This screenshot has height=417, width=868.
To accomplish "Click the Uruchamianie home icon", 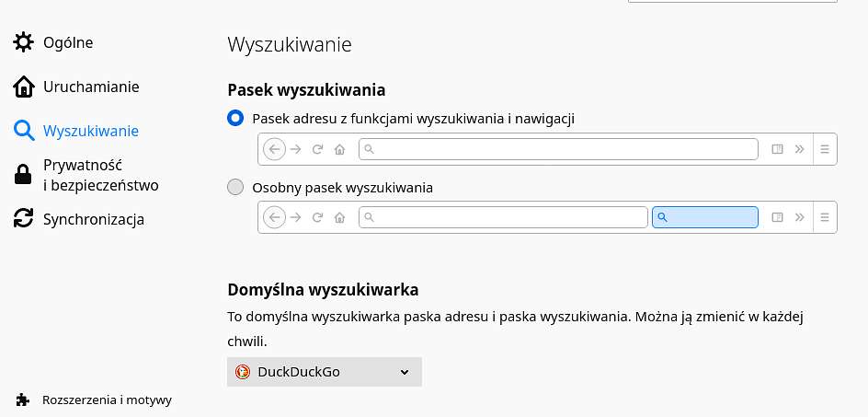I will (x=23, y=87).
